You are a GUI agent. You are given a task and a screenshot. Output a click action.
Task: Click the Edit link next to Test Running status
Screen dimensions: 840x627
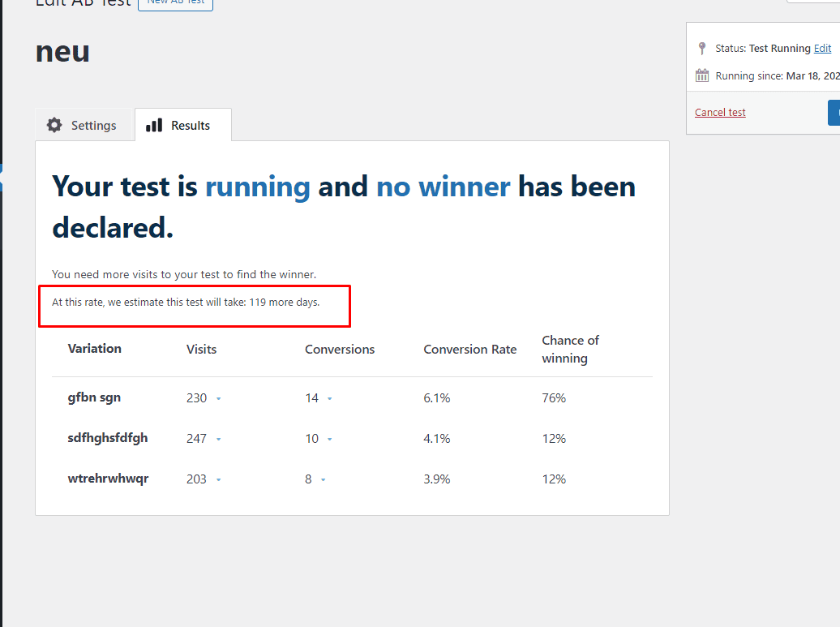pyautogui.click(x=822, y=48)
